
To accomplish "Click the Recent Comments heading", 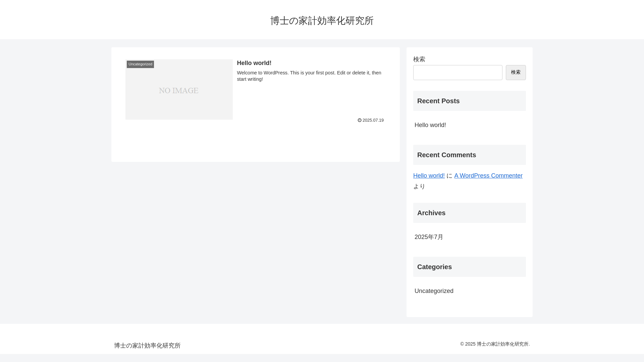I will click(x=469, y=155).
